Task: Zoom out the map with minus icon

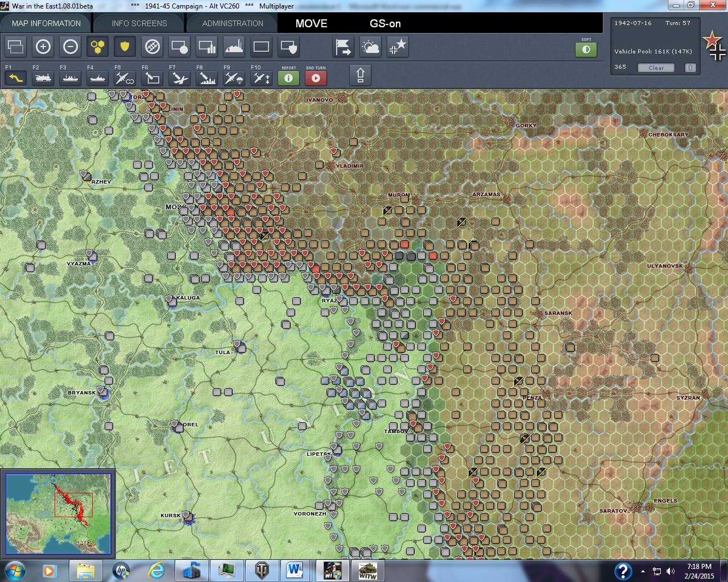Action: 71,47
